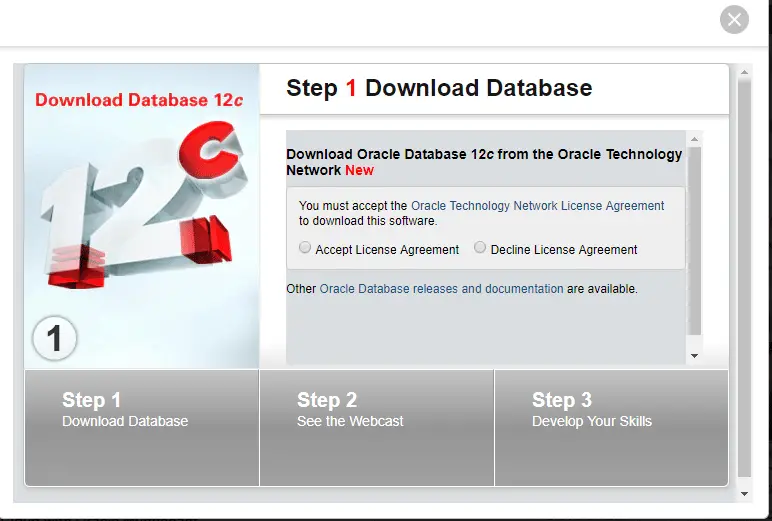Click the inner panel scroll down arrow
Image resolution: width=772 pixels, height=521 pixels.
click(694, 356)
